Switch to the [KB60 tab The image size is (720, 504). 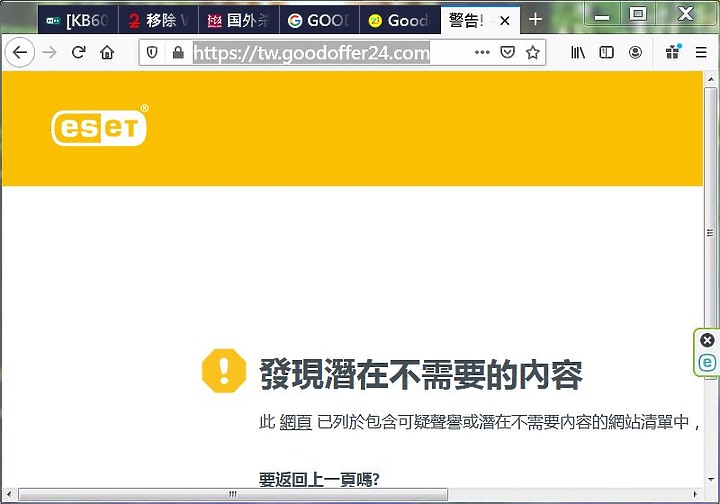click(78, 20)
